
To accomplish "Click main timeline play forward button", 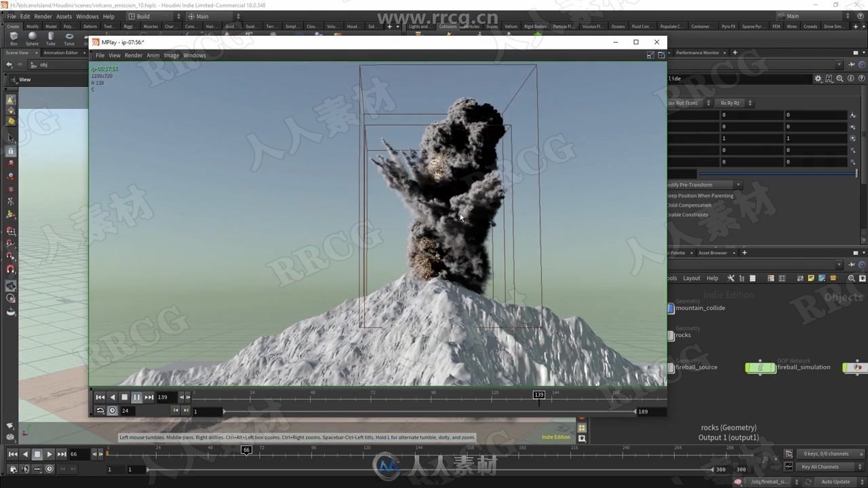I will point(50,454).
